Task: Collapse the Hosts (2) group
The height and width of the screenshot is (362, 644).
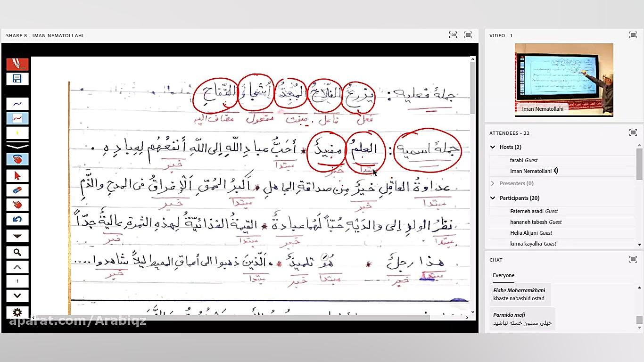Action: pos(493,147)
